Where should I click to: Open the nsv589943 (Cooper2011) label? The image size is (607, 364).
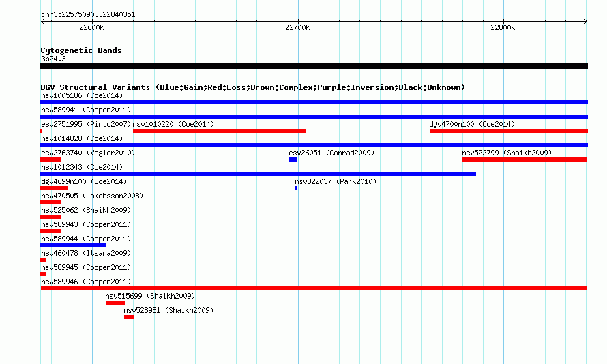coord(86,224)
